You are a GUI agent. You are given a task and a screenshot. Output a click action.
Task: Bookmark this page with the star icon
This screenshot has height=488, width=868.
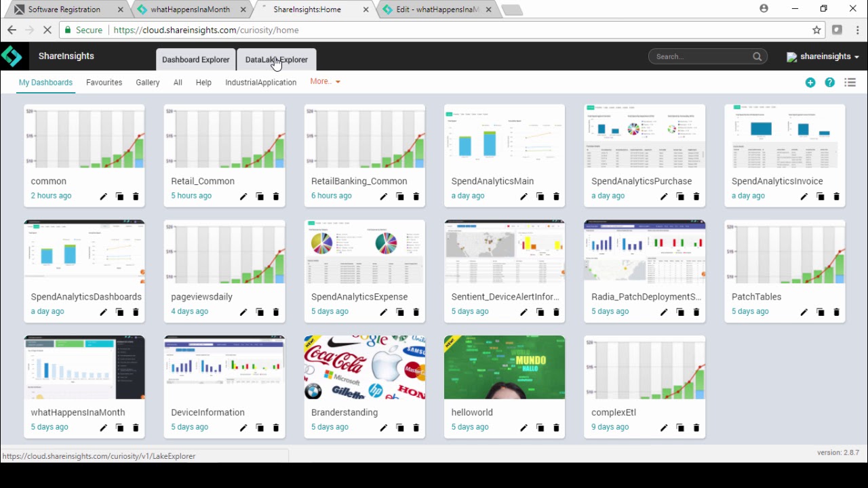click(x=816, y=30)
